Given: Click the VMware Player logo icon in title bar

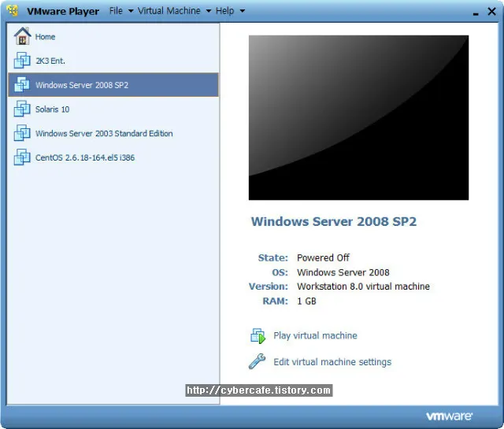Looking at the screenshot, I should tap(13, 10).
